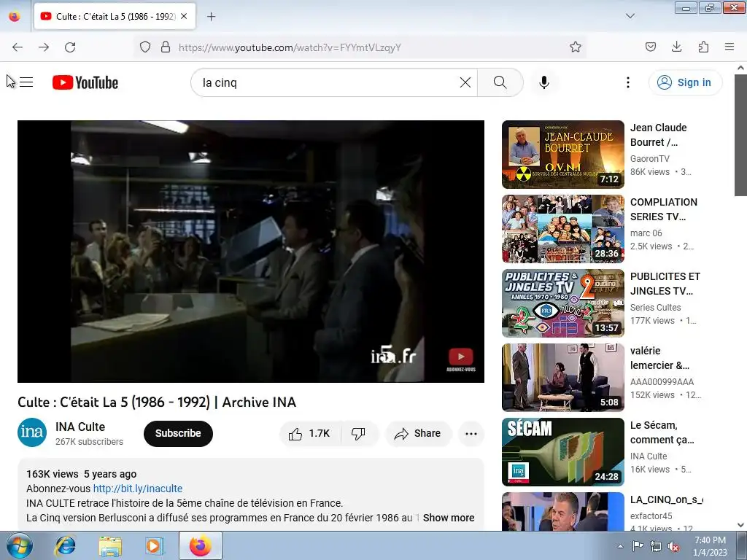Open valérie lemercier video thumbnail
Image resolution: width=747 pixels, height=560 pixels.
(563, 377)
